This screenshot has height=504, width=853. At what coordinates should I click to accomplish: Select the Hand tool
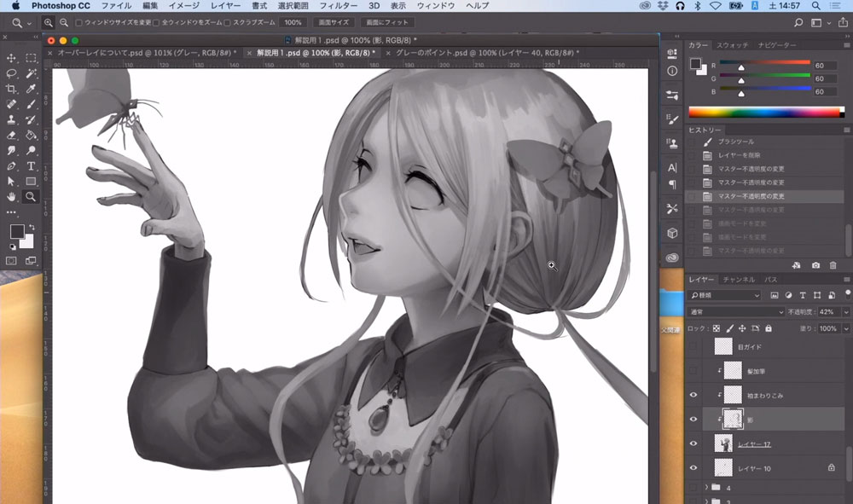pyautogui.click(x=12, y=196)
